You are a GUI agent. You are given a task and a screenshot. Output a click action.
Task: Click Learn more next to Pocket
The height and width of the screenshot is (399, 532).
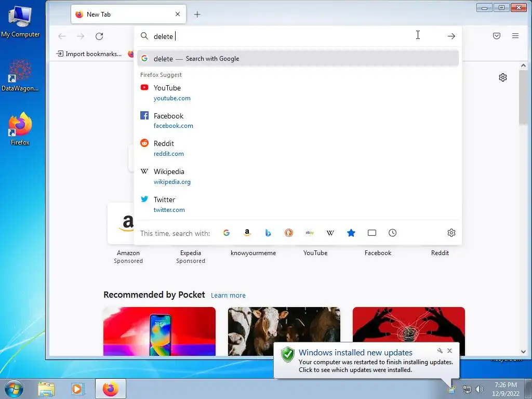pos(229,296)
